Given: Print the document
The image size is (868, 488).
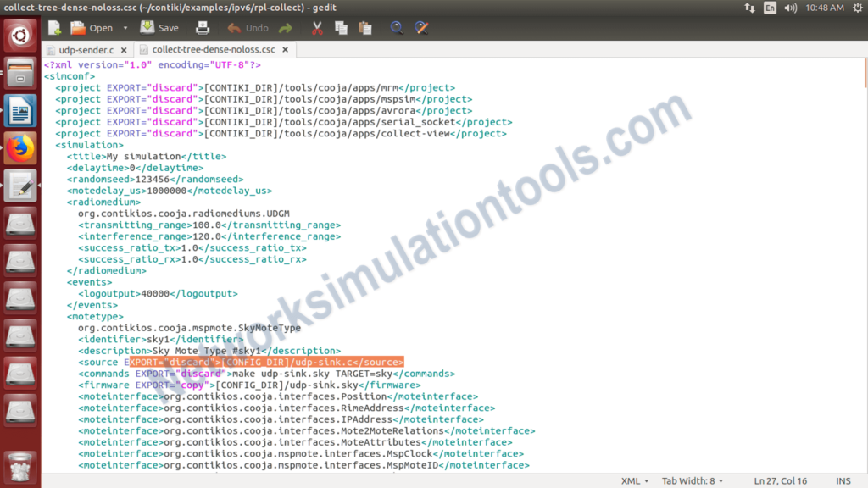Looking at the screenshot, I should (x=203, y=27).
